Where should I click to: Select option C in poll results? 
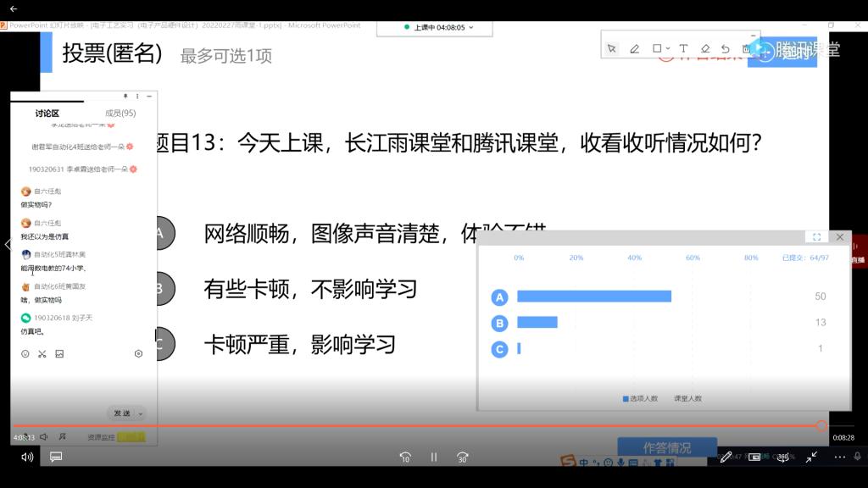pyautogui.click(x=499, y=349)
